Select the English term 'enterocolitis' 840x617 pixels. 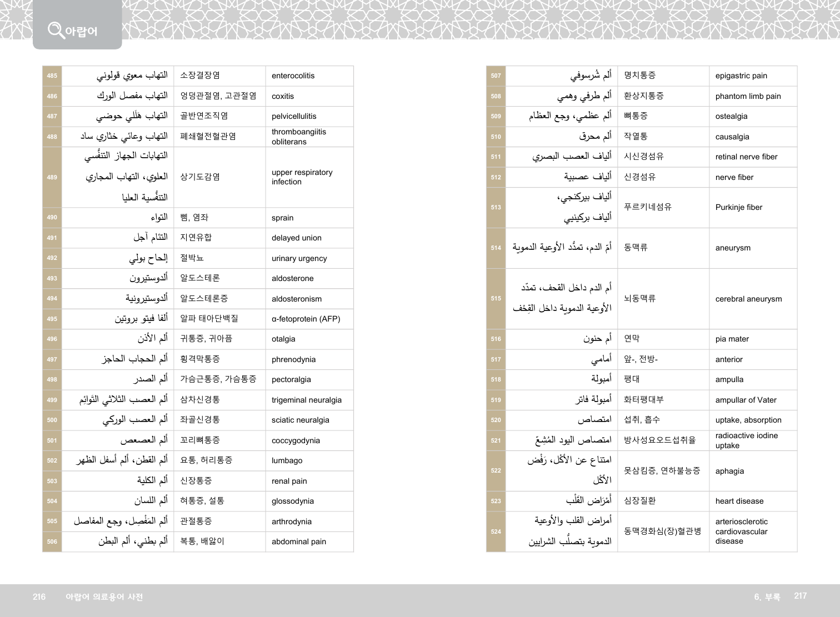tap(293, 76)
